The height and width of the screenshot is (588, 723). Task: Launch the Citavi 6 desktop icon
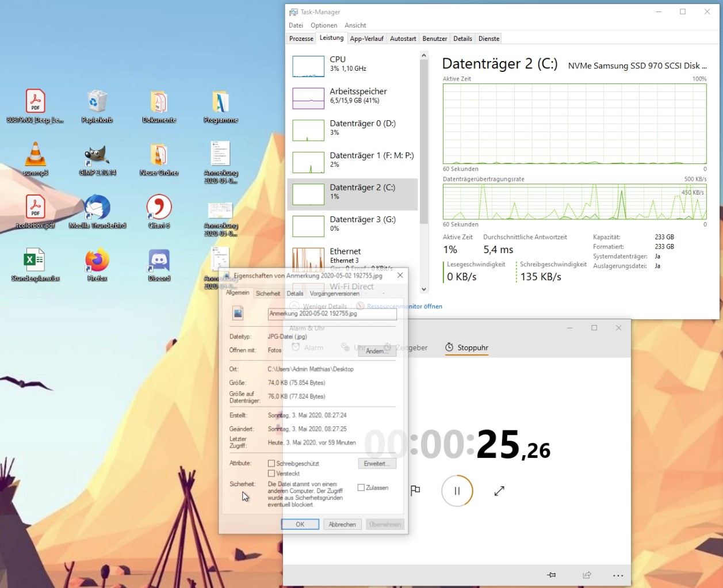pyautogui.click(x=159, y=212)
